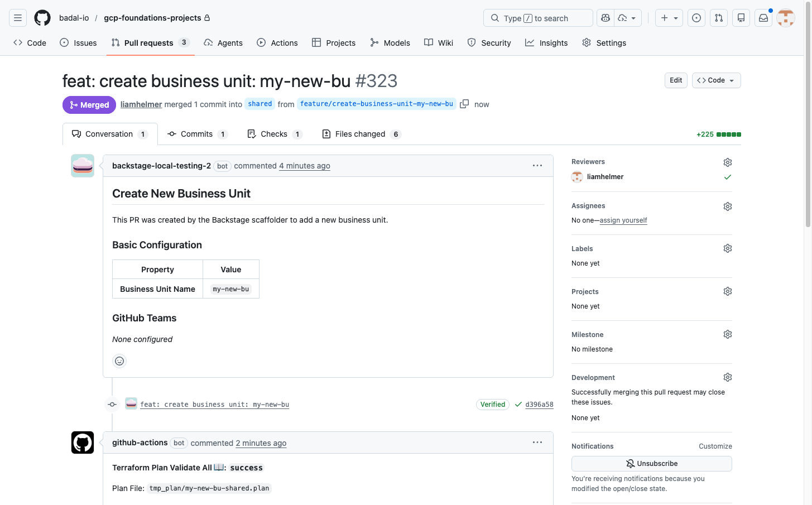
Task: Click reviewer approved check mark
Action: tap(728, 177)
